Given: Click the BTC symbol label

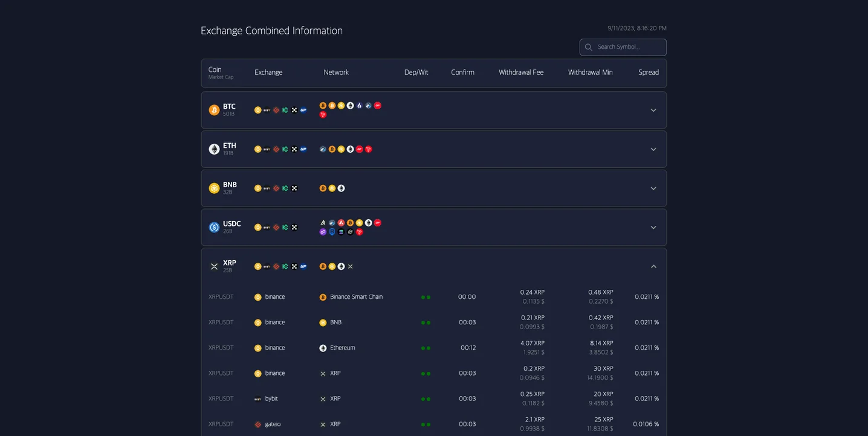Looking at the screenshot, I should click(229, 106).
